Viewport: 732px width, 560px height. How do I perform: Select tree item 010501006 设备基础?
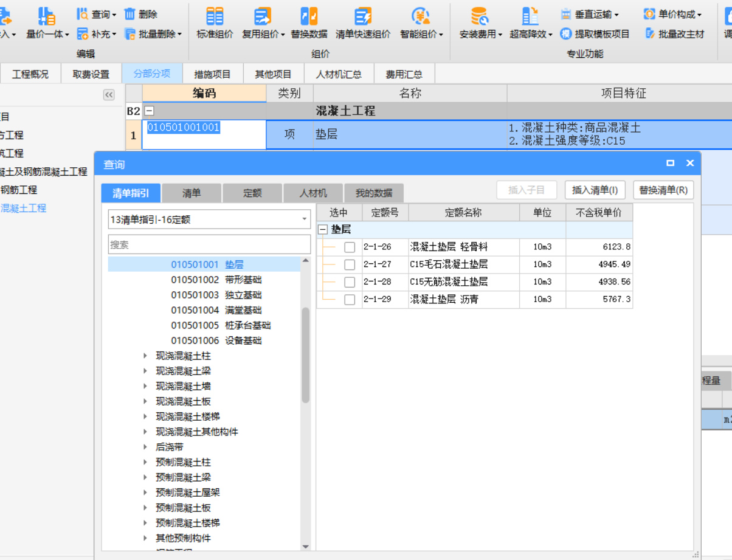(x=216, y=340)
